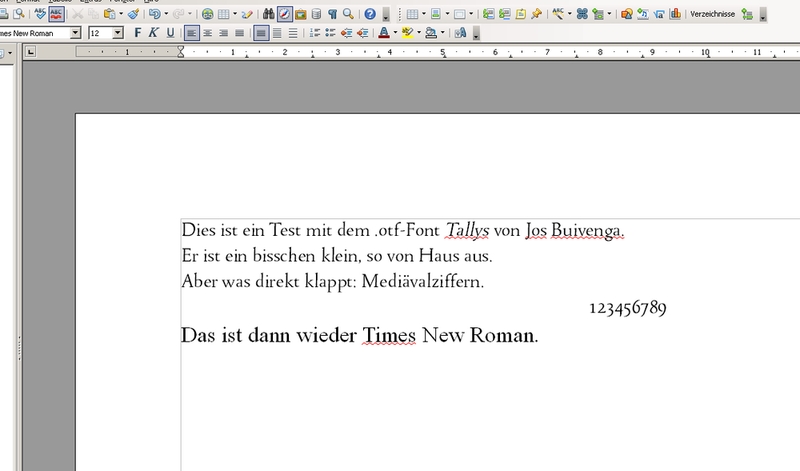Align the paragraph left
800x471 pixels.
point(191,33)
